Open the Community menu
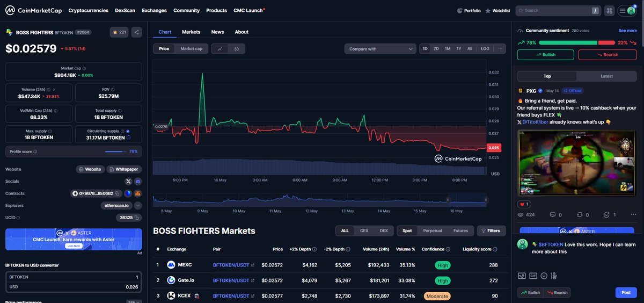 click(186, 11)
